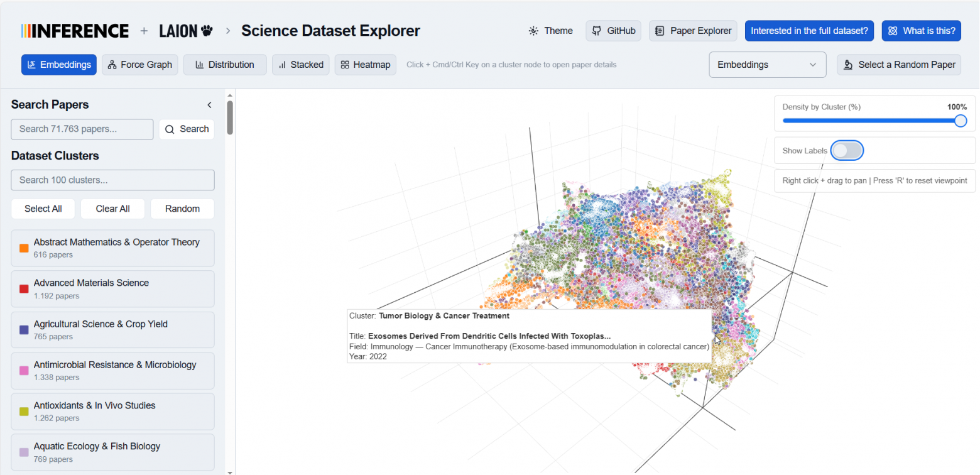The height and width of the screenshot is (475, 980).
Task: Switch to the Heatmap view tab
Action: click(x=365, y=65)
